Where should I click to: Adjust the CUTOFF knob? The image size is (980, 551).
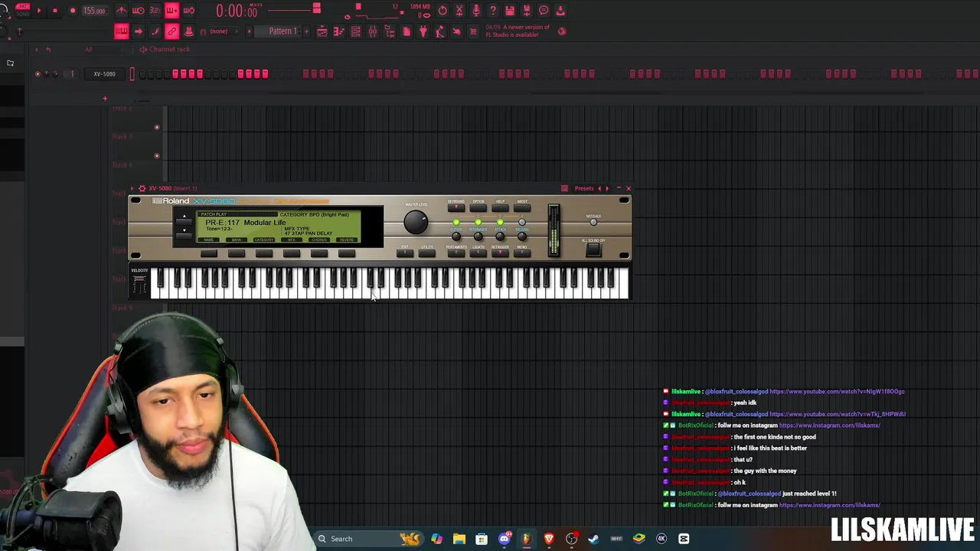click(456, 236)
